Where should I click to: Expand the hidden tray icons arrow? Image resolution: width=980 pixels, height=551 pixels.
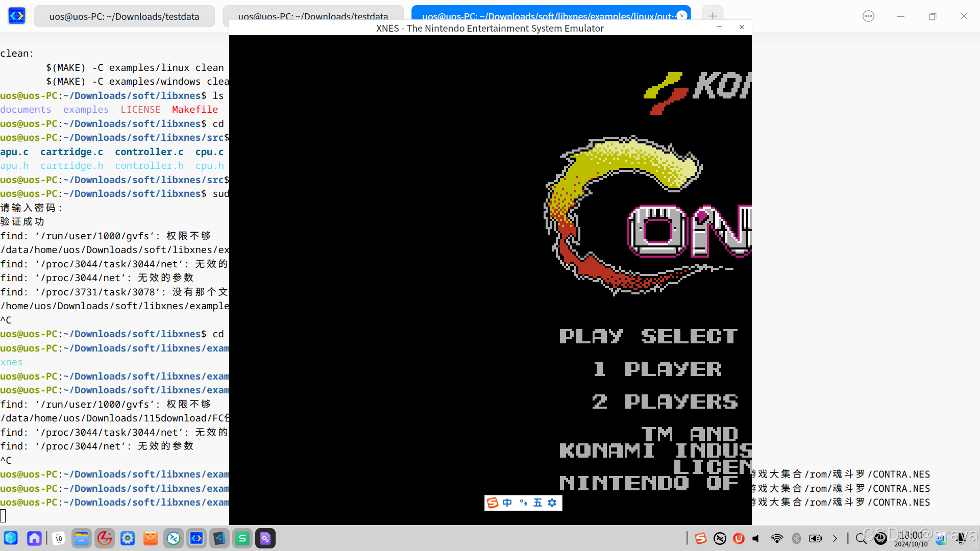click(x=835, y=538)
